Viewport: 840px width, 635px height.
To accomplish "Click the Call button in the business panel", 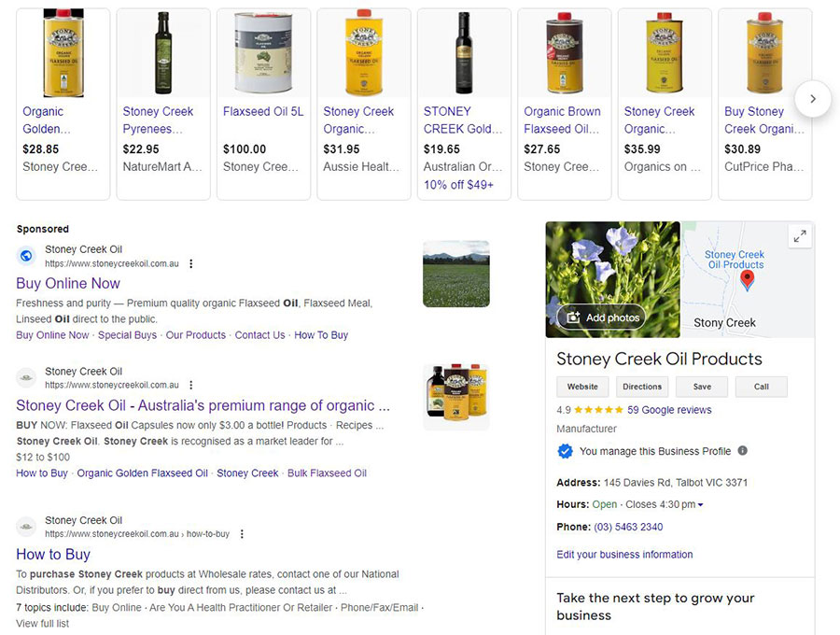I will (761, 387).
